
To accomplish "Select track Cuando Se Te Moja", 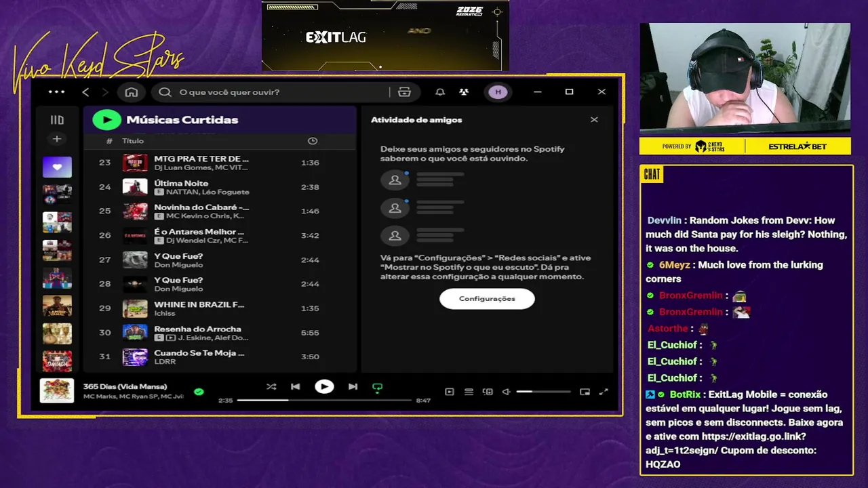I will (x=199, y=353).
